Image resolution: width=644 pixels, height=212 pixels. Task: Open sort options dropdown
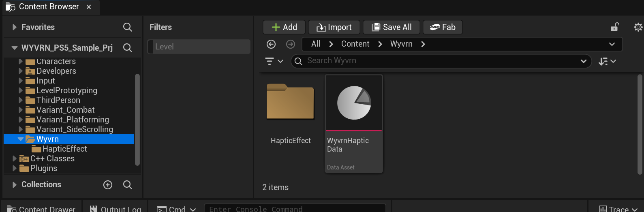tap(607, 61)
